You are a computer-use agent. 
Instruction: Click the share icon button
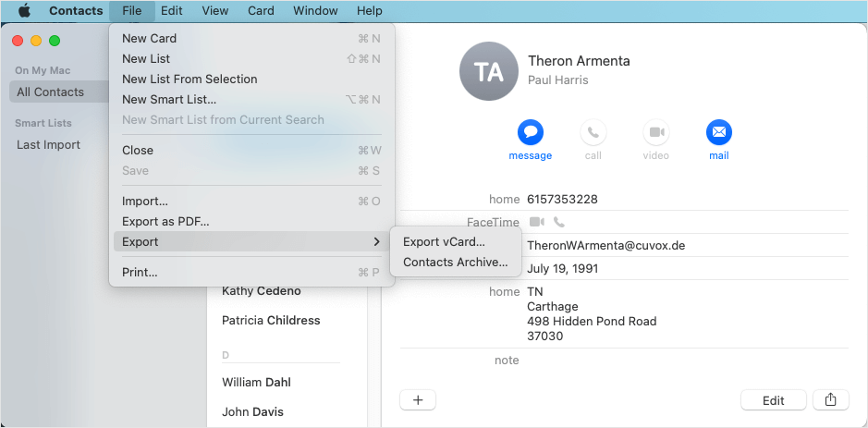(830, 400)
